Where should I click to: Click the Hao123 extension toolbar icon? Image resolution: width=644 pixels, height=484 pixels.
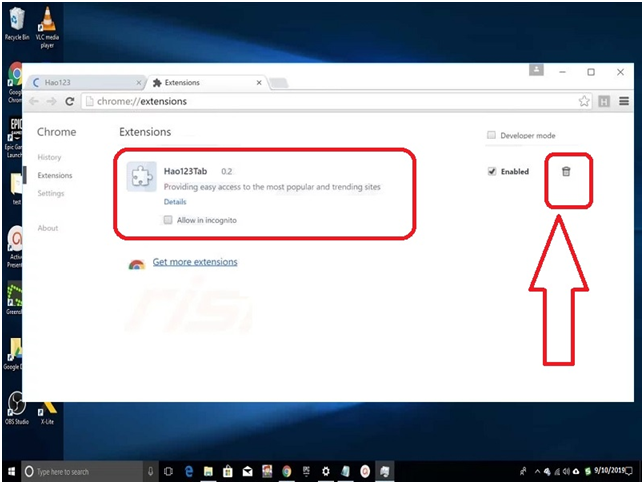coord(604,101)
